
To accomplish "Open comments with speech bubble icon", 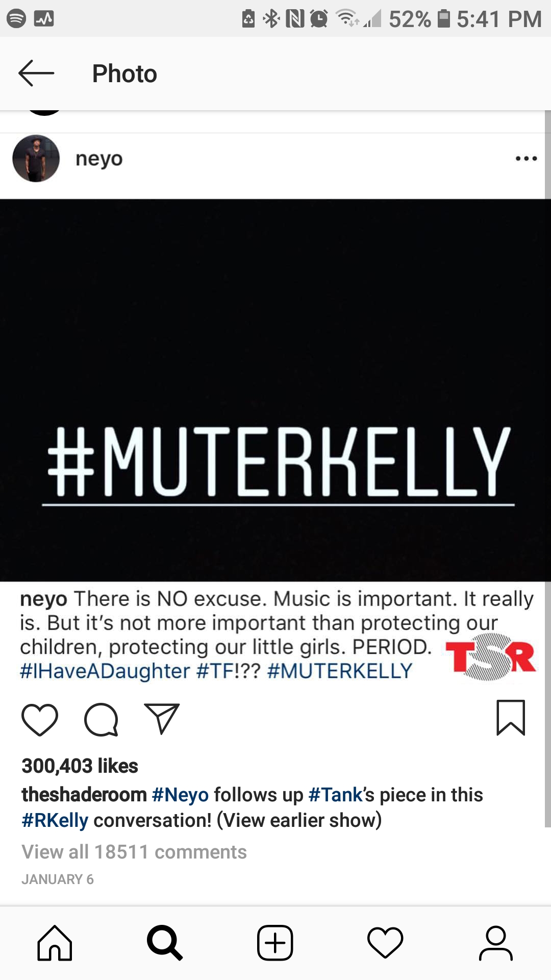I will pos(101,719).
